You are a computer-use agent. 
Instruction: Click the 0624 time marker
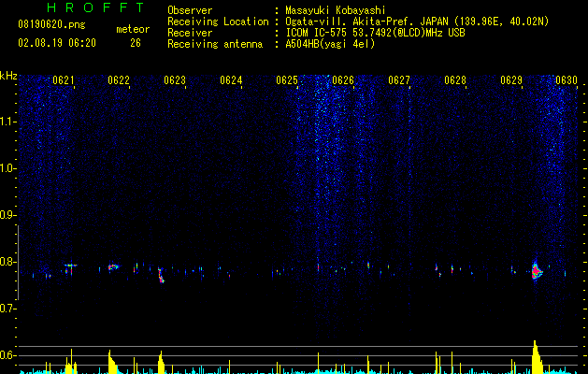[231, 80]
